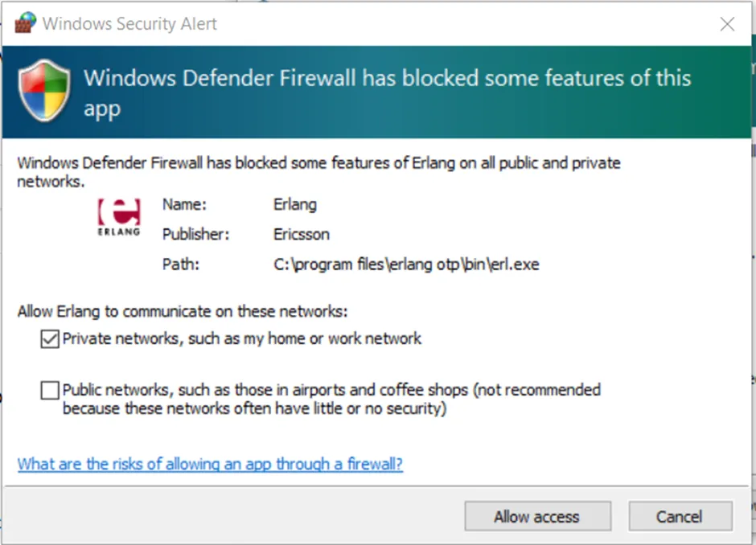
Task: Close the Windows Security Alert dialog
Action: (x=727, y=24)
